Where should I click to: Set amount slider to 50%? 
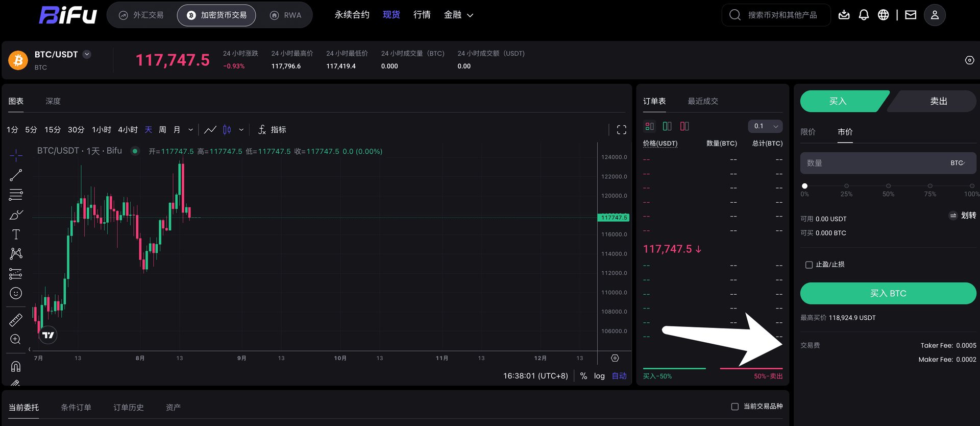click(x=888, y=186)
